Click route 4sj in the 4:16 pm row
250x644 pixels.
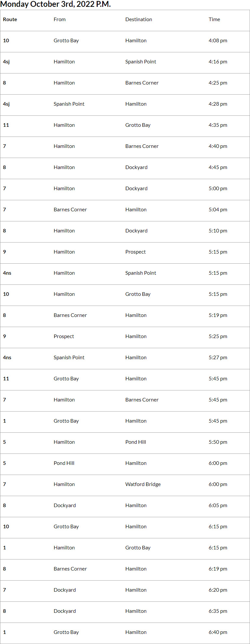[6, 62]
